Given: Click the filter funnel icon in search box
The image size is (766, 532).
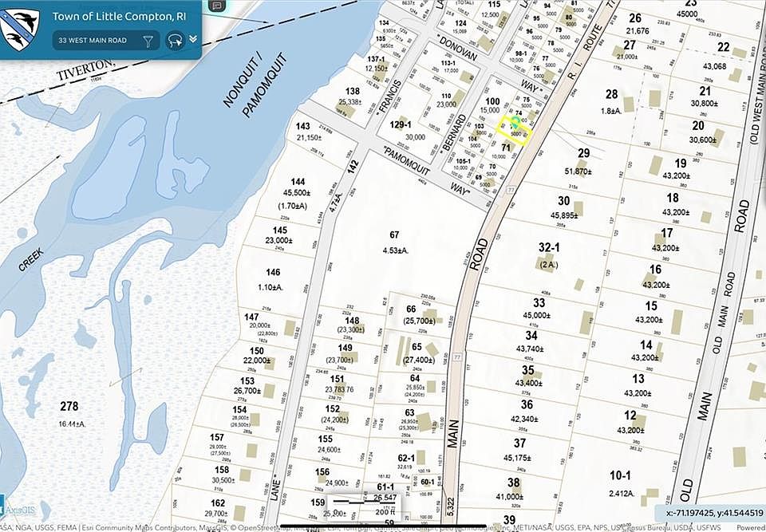Looking at the screenshot, I should pyautogui.click(x=148, y=40).
